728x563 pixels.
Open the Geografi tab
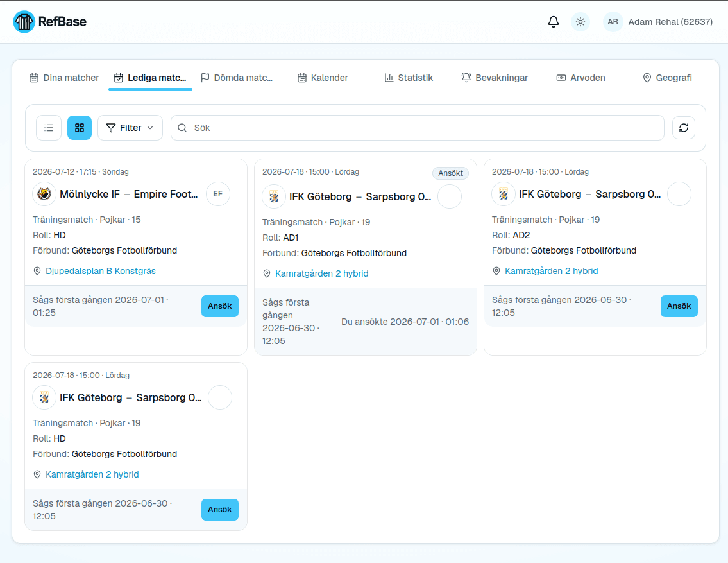(x=667, y=78)
